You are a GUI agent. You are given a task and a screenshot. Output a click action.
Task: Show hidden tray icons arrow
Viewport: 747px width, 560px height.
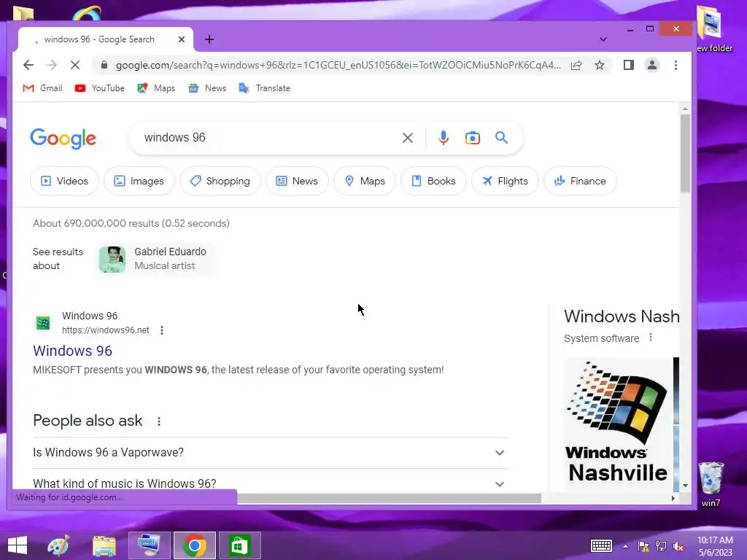point(625,546)
